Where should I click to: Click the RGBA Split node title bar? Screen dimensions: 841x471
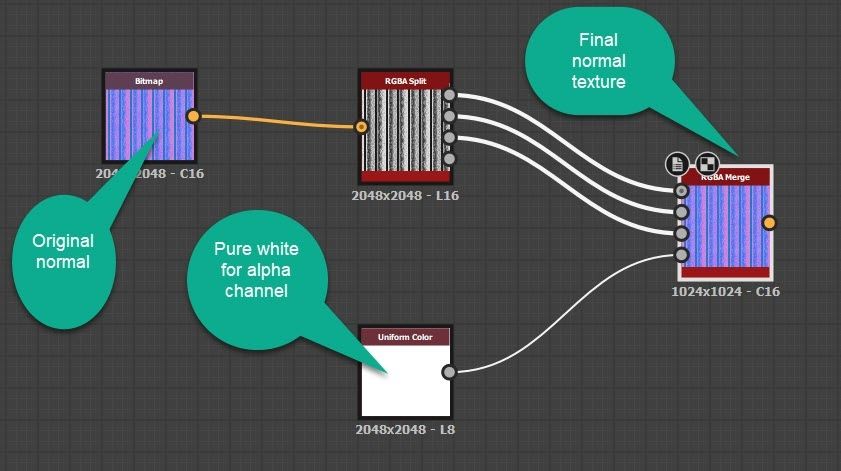pyautogui.click(x=404, y=79)
